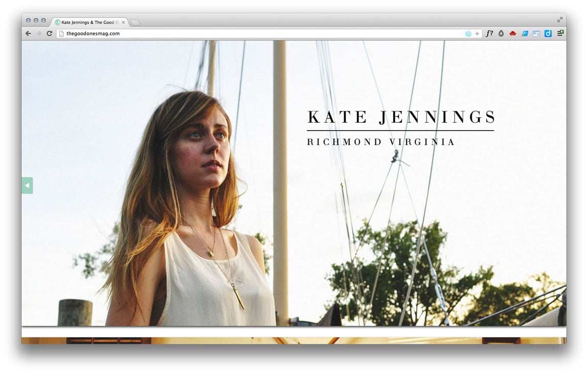The image size is (588, 374).
Task: Click the red couch extension icon
Action: click(512, 33)
